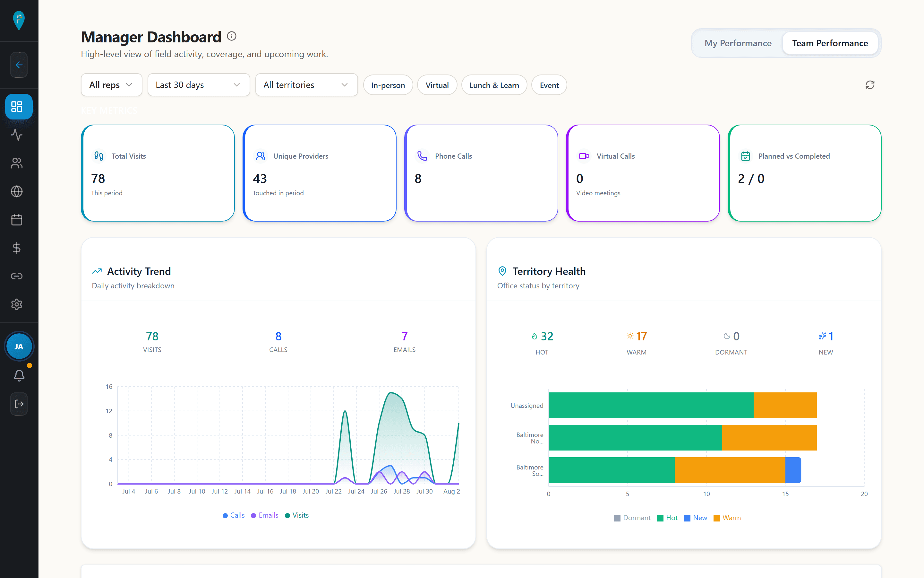
Task: Click the footprints icon on Total Visits
Action: tap(98, 156)
